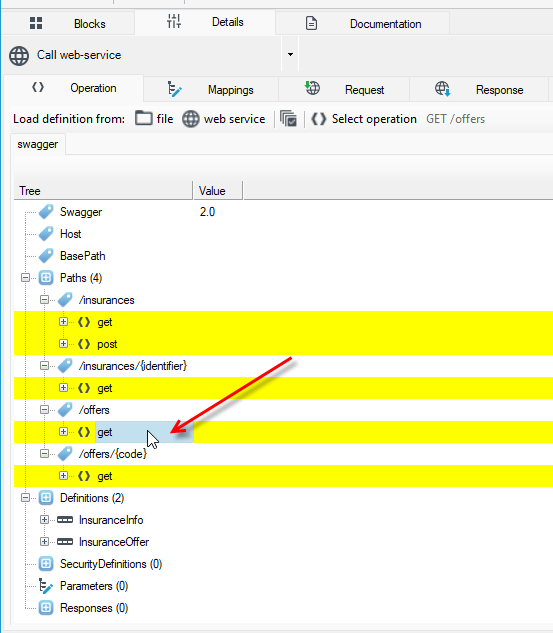Viewport: 553px width, 633px height.
Task: Click the Definitions group icon
Action: pos(46,498)
